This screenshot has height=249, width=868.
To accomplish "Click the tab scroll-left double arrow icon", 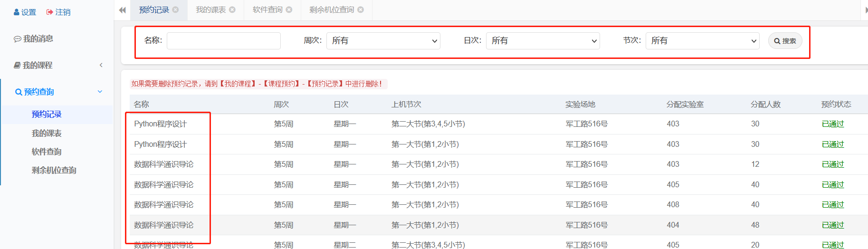I will point(122,10).
